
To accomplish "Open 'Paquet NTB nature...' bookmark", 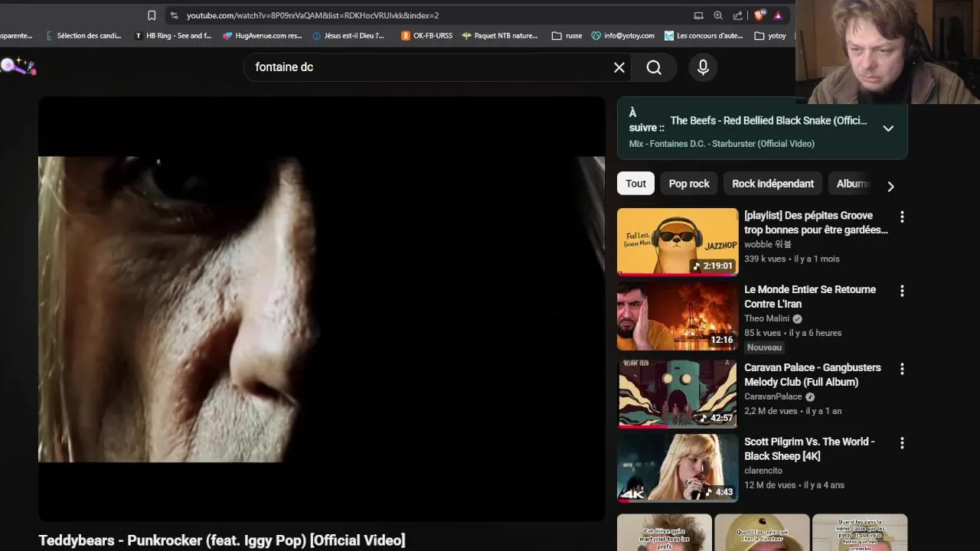I will point(500,35).
